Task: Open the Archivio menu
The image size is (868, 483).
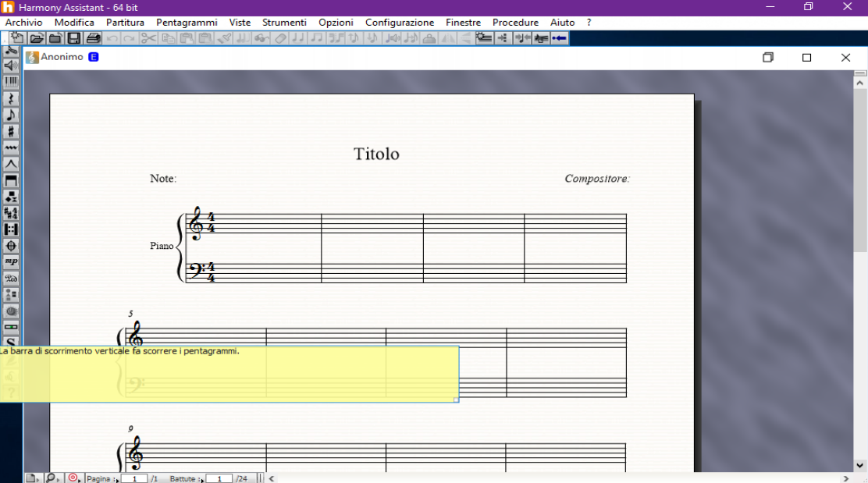Action: pos(23,23)
